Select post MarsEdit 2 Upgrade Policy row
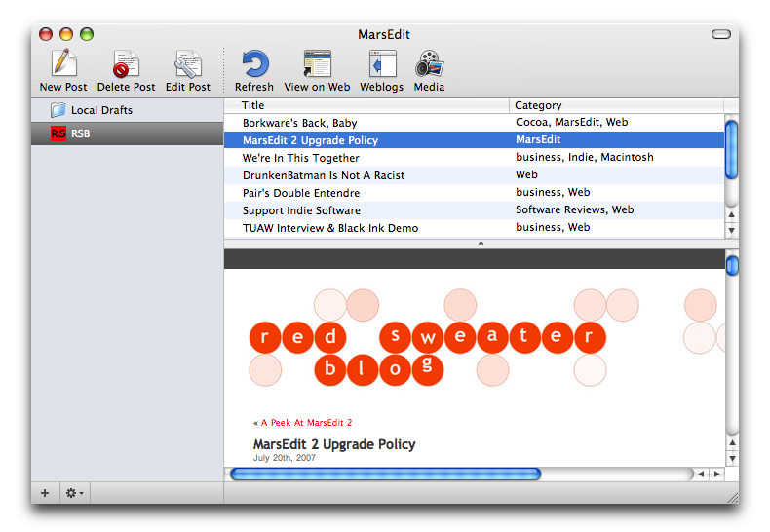The height and width of the screenshot is (532, 770). click(x=475, y=140)
